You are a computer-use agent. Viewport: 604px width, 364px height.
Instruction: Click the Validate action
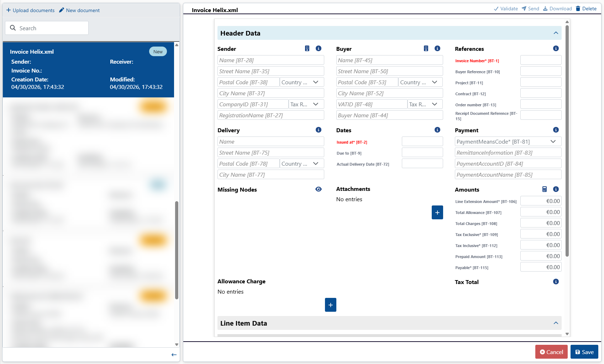506,9
